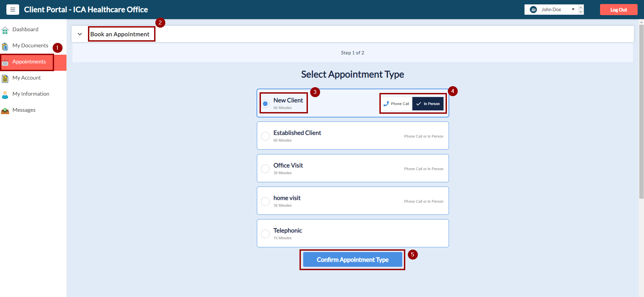The image size is (644, 297).
Task: Click the hamburger menu icon
Action: tap(13, 10)
